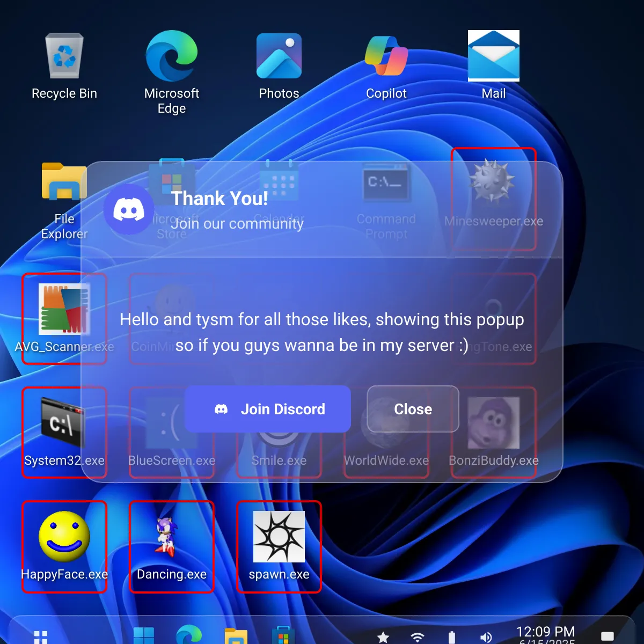Select the System32.exe desktop icon
The height and width of the screenshot is (644, 644).
click(64, 433)
